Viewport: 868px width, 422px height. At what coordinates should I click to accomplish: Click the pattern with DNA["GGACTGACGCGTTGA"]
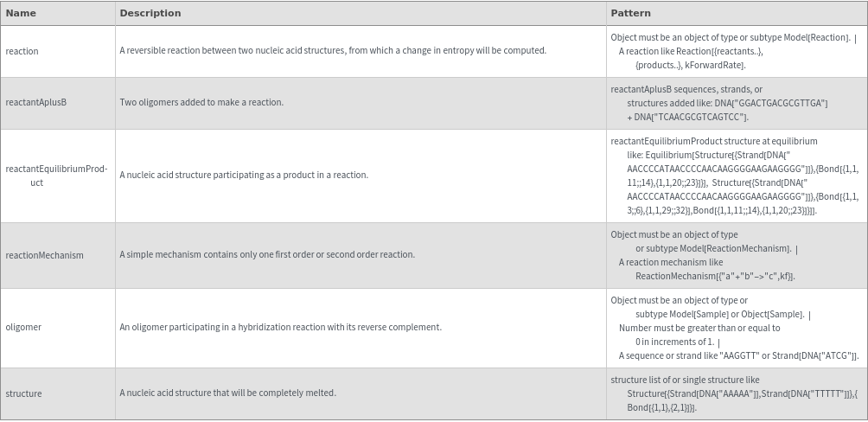point(719,103)
